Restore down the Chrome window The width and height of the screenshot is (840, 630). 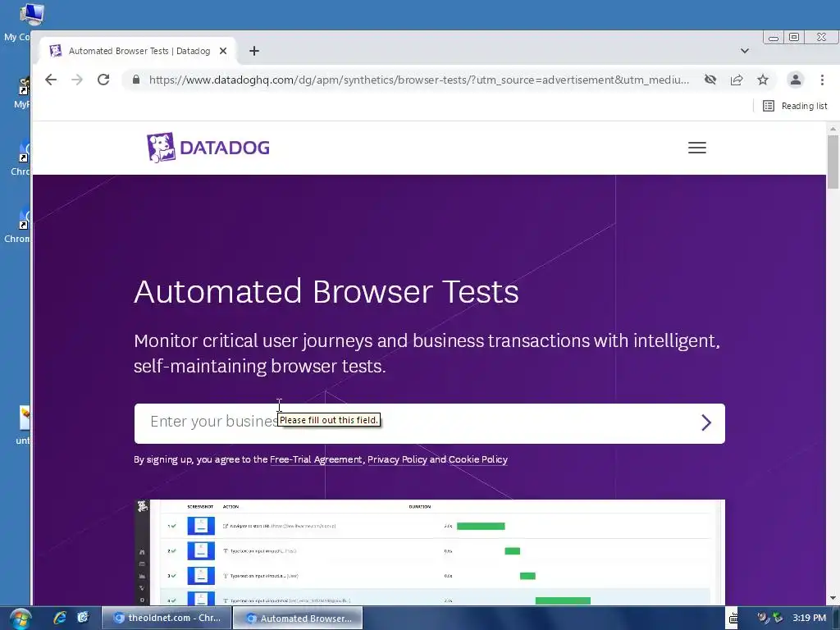(794, 38)
